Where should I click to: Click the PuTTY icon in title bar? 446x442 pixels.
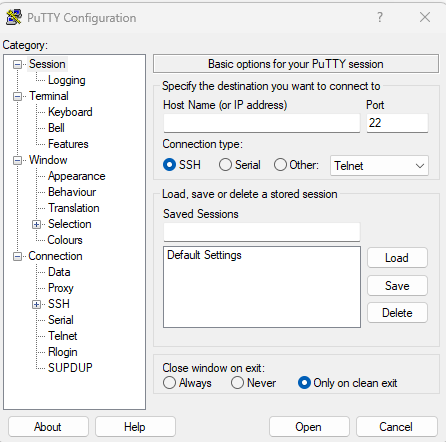click(x=14, y=17)
